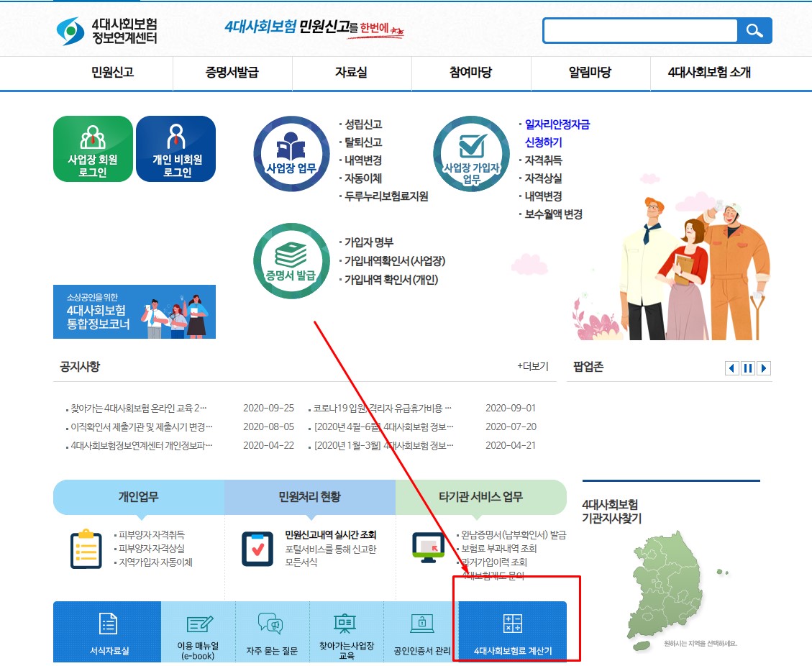Open the 가입자 명부 link
The width and height of the screenshot is (812, 666).
pyautogui.click(x=369, y=242)
